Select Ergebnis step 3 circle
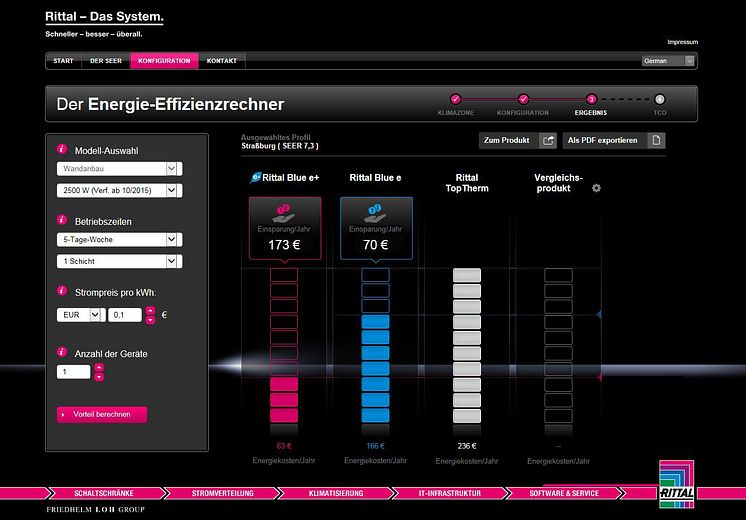 591,99
